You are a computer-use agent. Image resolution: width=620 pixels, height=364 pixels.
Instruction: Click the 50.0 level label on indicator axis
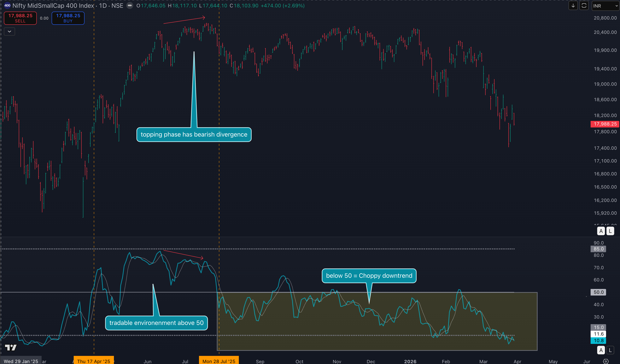598,292
